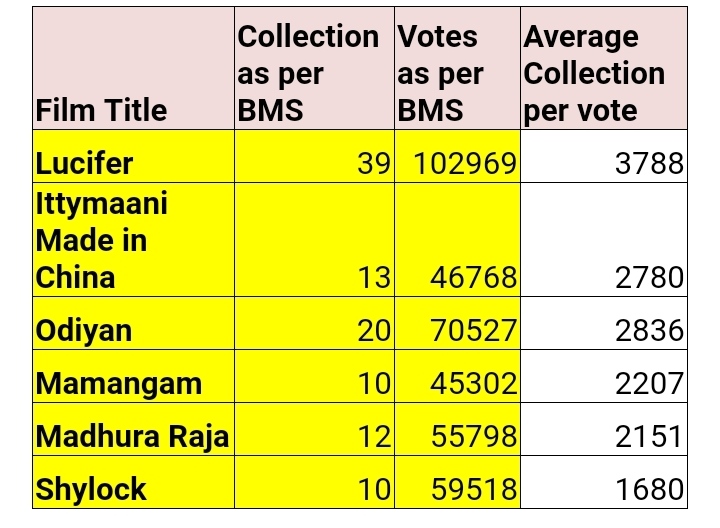Select the Shylock title cell
This screenshot has height=528, width=720.
(x=134, y=482)
